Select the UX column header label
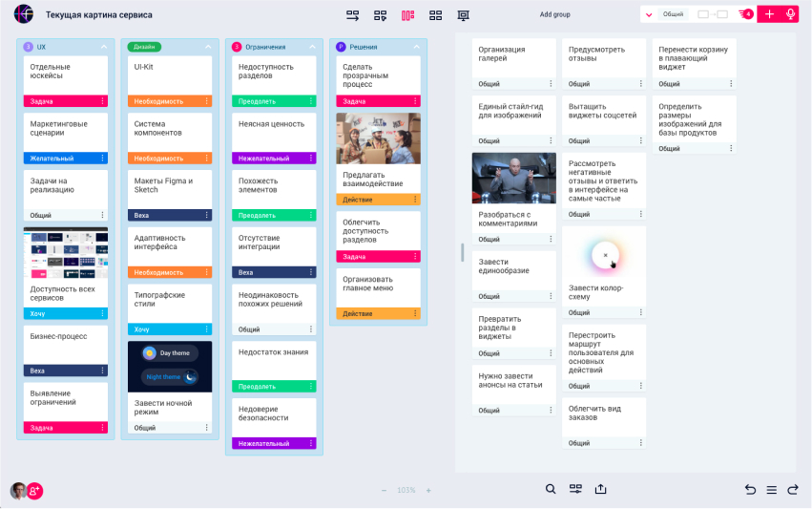The image size is (812, 509). point(41,47)
